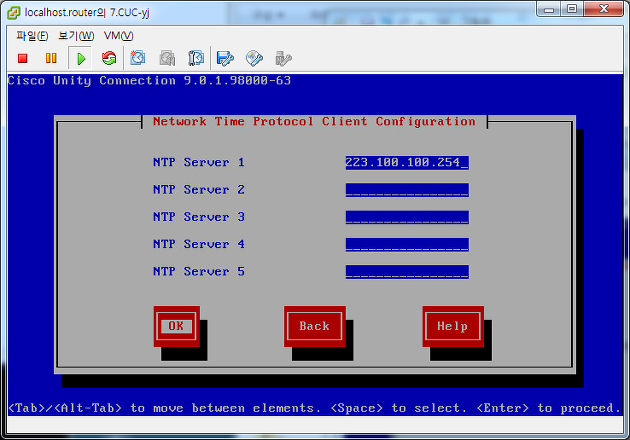The image size is (630, 440).
Task: Click the 'NTP Server 3' label
Action: (x=199, y=217)
